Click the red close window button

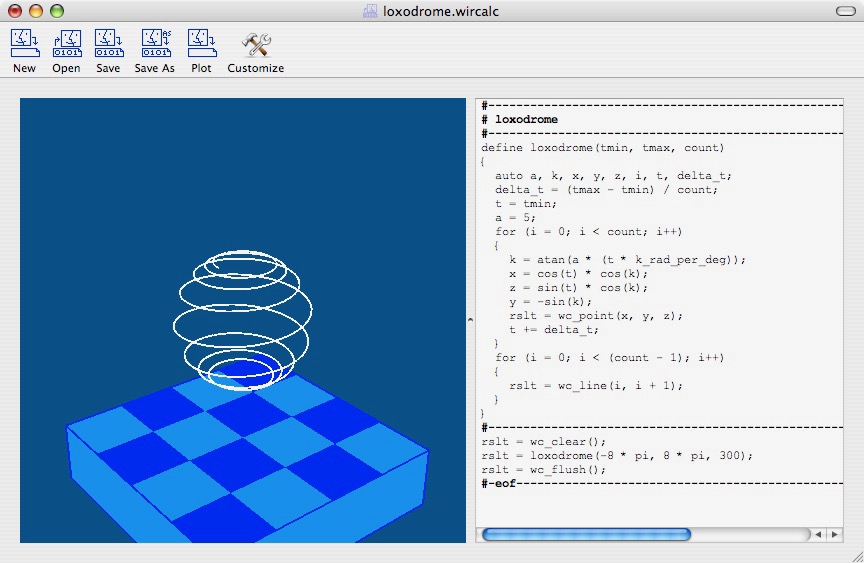click(15, 11)
